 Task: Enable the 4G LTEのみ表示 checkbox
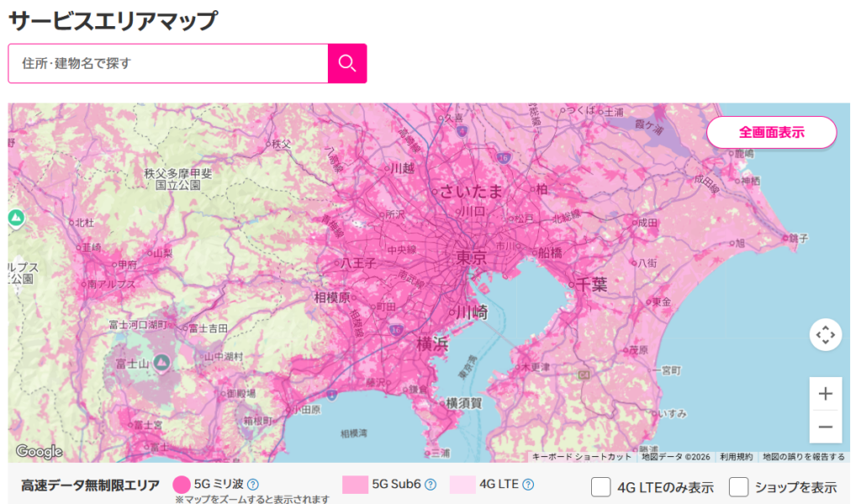tap(602, 486)
